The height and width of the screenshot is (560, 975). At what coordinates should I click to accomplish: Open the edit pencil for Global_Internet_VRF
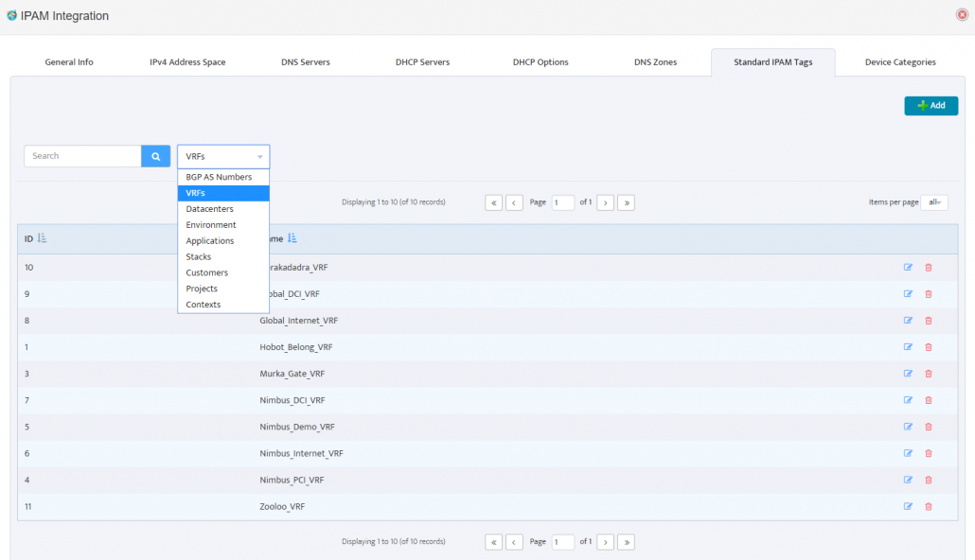coord(909,321)
